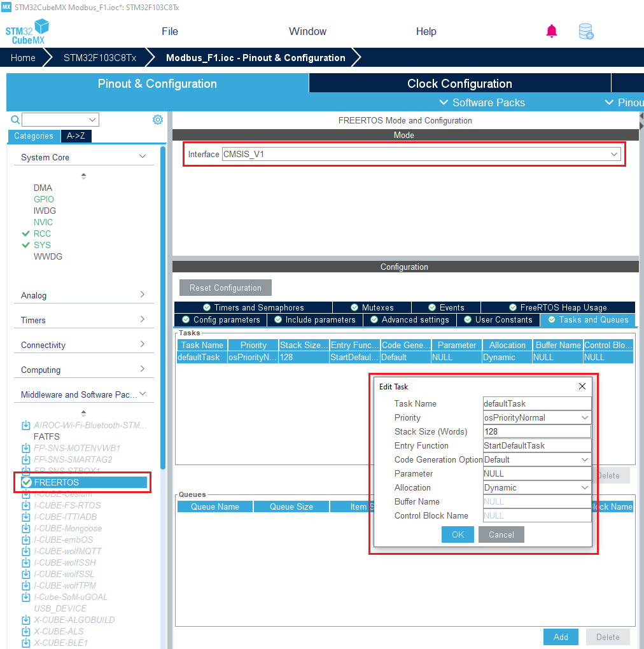Viewport: 644px width, 649px height.
Task: Click download icon beside I-CUBE-wolfSSH
Action: point(25,563)
